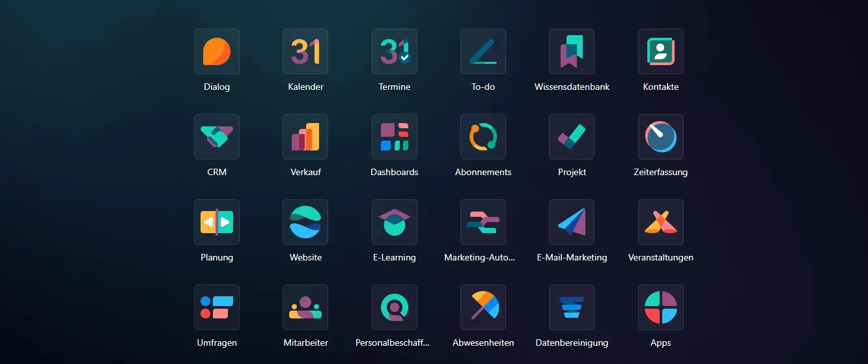Click the "Marketing-Auto..." label text
The width and height of the screenshot is (868, 364).
480,257
